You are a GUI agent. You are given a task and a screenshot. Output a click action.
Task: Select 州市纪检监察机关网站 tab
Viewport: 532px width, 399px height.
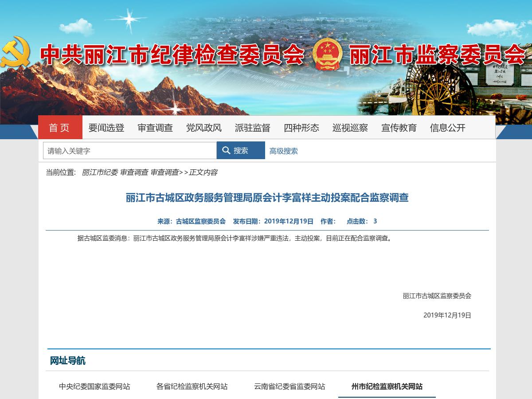387,386
